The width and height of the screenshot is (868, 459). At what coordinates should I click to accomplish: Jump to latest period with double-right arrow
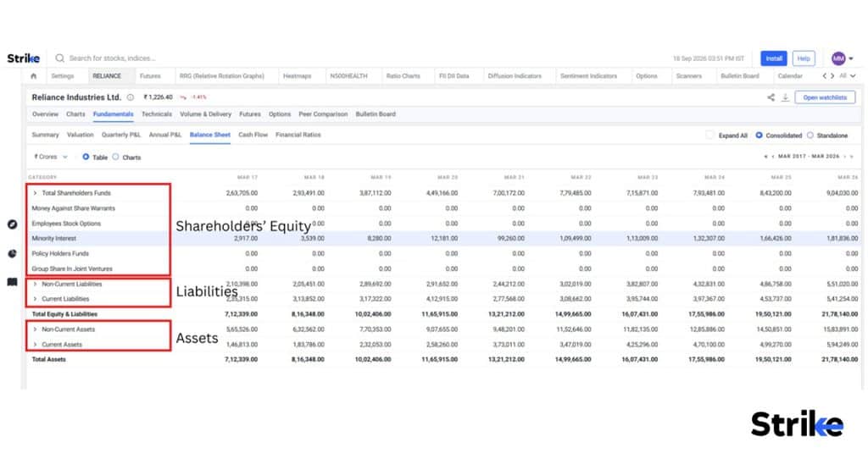(x=852, y=157)
